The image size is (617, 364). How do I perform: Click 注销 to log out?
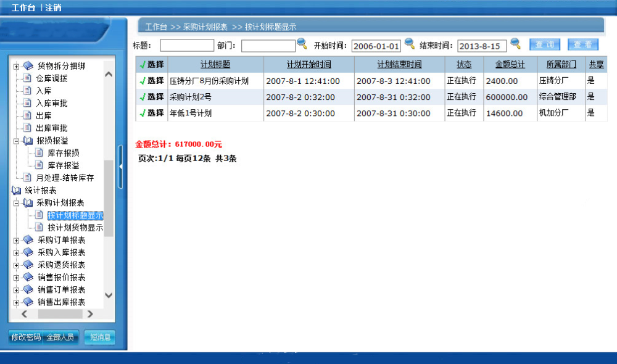[x=53, y=7]
